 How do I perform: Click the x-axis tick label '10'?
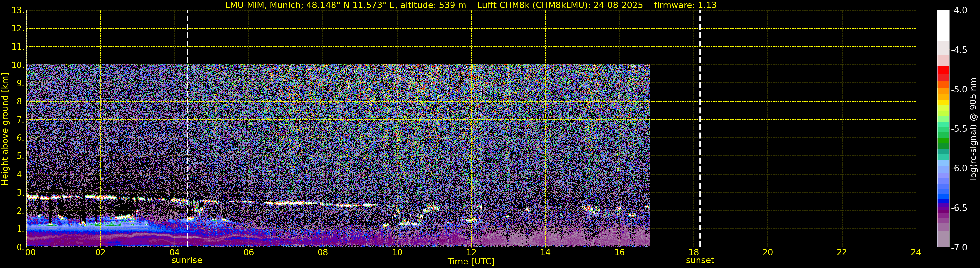(397, 252)
